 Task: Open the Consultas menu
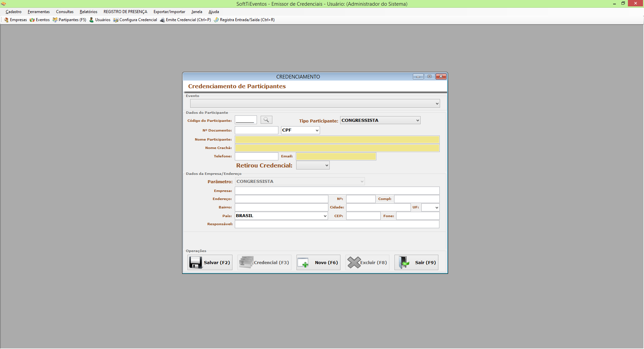(x=65, y=12)
